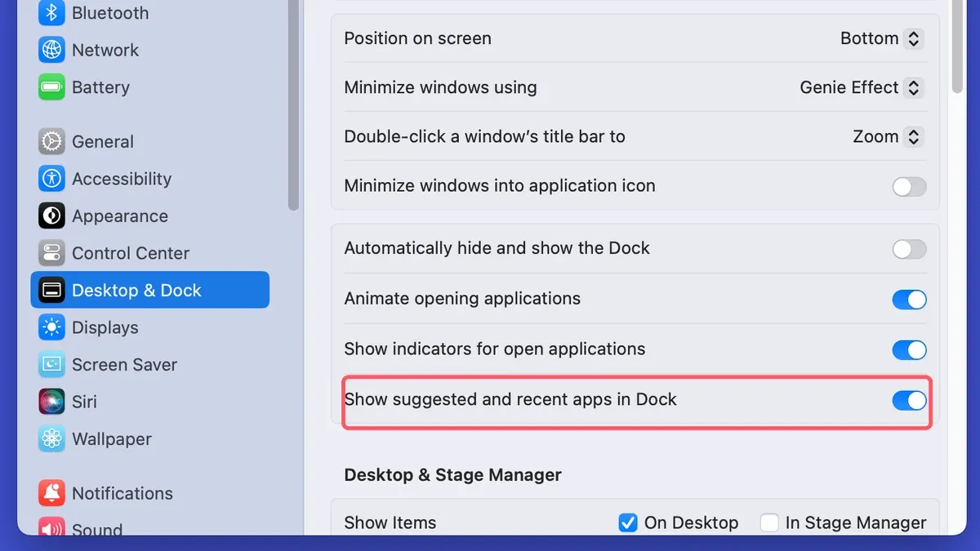This screenshot has height=551, width=980.
Task: Enable Automatically hide and show the Dock
Action: (x=909, y=249)
